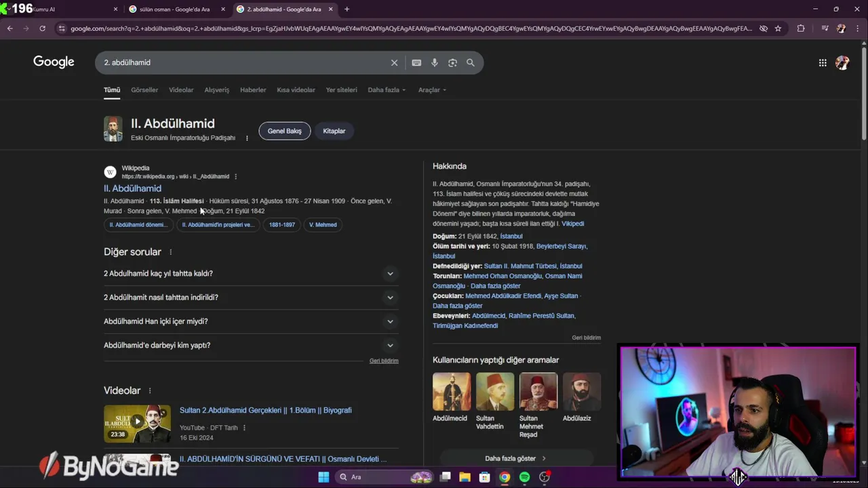Click the Windows taskbar Ara search box
This screenshot has height=488, width=868.
pyautogui.click(x=384, y=477)
